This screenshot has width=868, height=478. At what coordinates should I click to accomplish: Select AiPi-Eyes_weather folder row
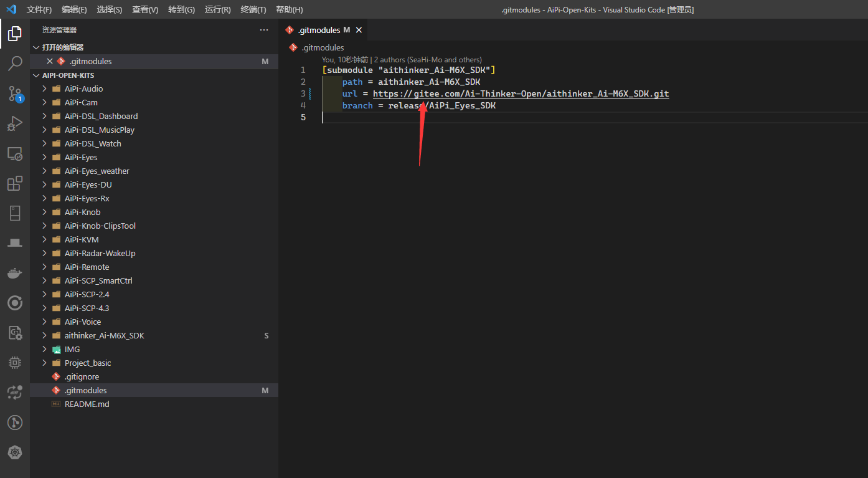(x=154, y=171)
